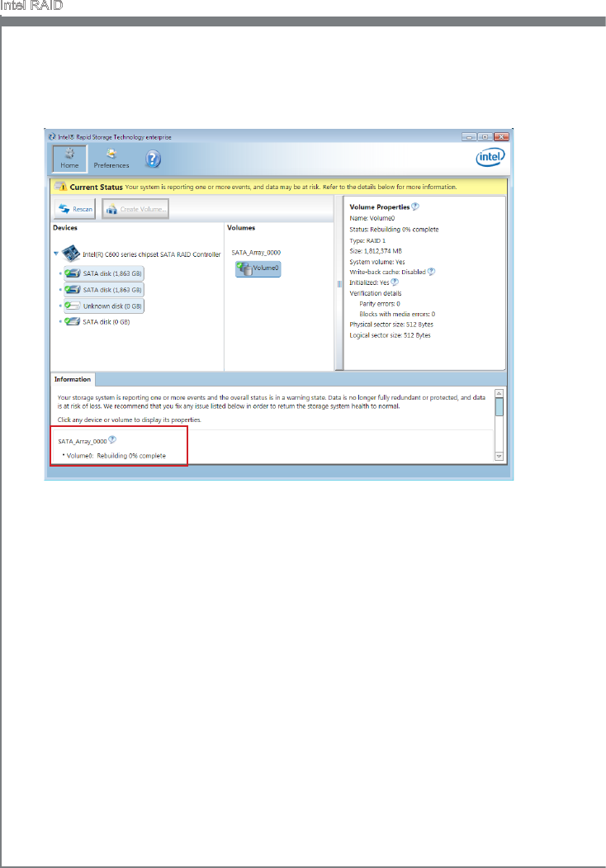Click the SATA_Array_0000 label under Volumes
Image resolution: width=606 pixels, height=868 pixels.
(x=256, y=253)
